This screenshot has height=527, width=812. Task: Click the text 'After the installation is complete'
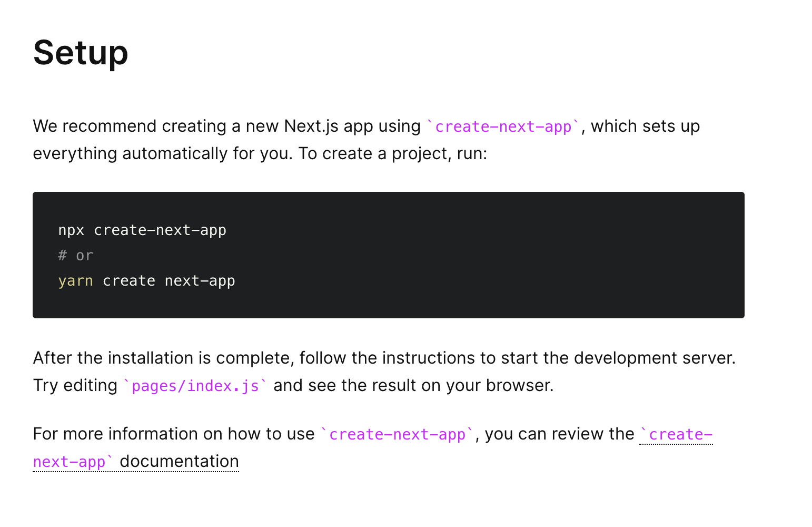[x=161, y=358]
